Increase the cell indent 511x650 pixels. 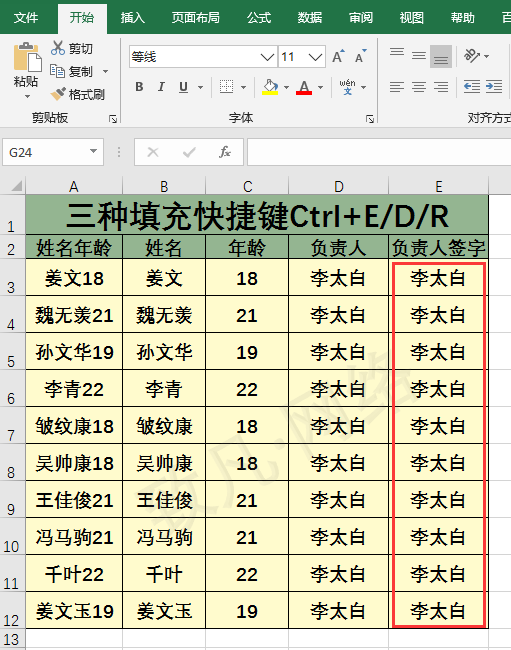494,87
